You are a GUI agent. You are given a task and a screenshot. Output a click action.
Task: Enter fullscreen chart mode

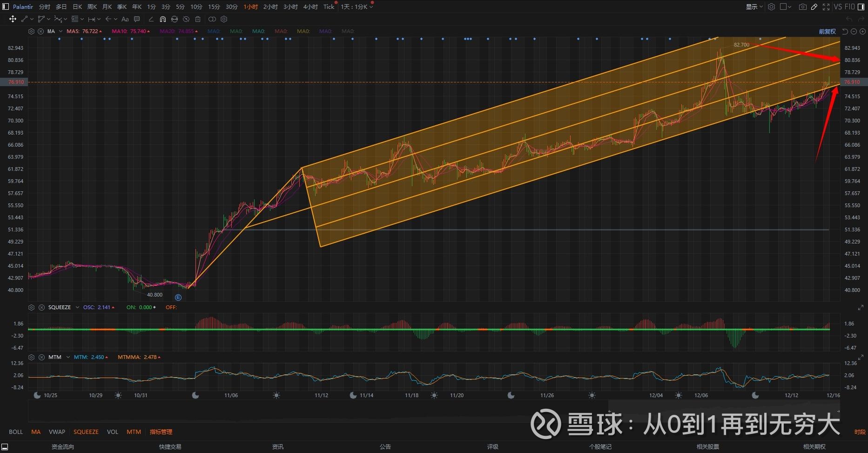coord(826,7)
